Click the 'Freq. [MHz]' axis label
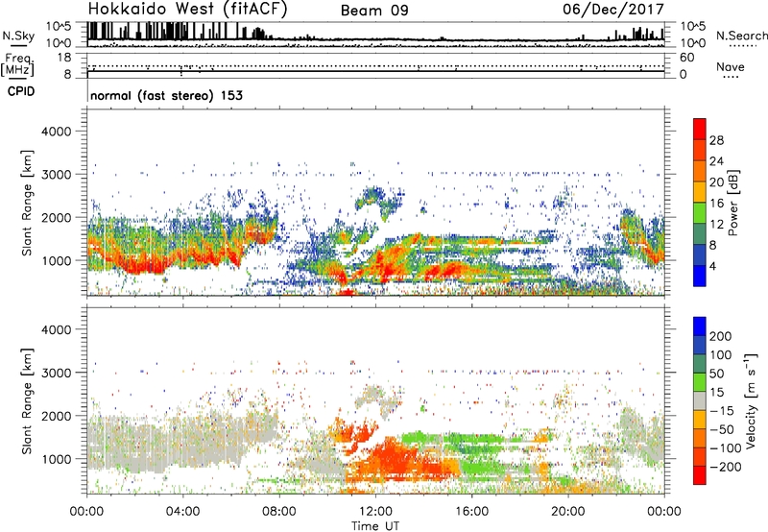The width and height of the screenshot is (768, 532). tap(17, 65)
